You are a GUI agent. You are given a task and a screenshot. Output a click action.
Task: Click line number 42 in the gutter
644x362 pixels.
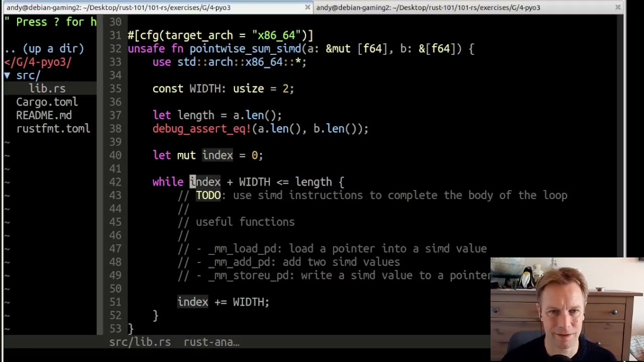[115, 182]
